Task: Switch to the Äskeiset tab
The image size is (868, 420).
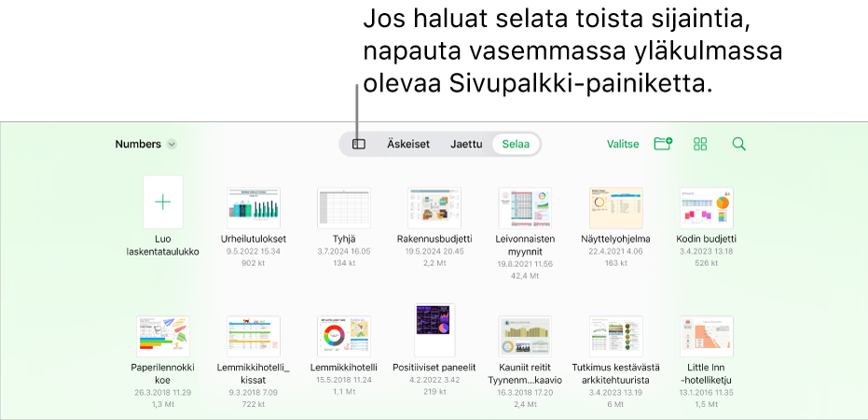Action: [408, 144]
